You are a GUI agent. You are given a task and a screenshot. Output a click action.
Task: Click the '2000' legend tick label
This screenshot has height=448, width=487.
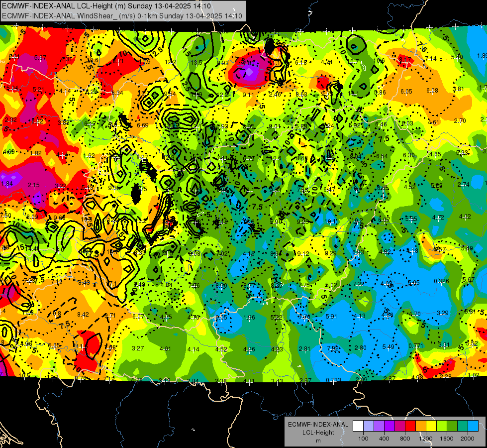click(x=468, y=439)
